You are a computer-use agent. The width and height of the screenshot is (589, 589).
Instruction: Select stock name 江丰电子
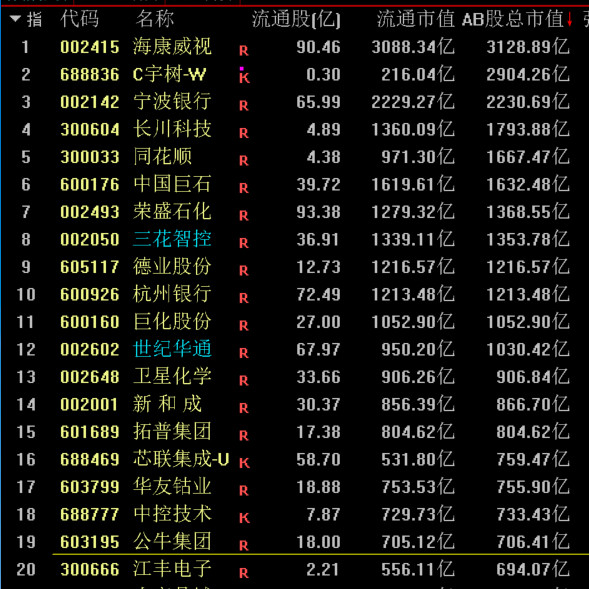(x=172, y=569)
